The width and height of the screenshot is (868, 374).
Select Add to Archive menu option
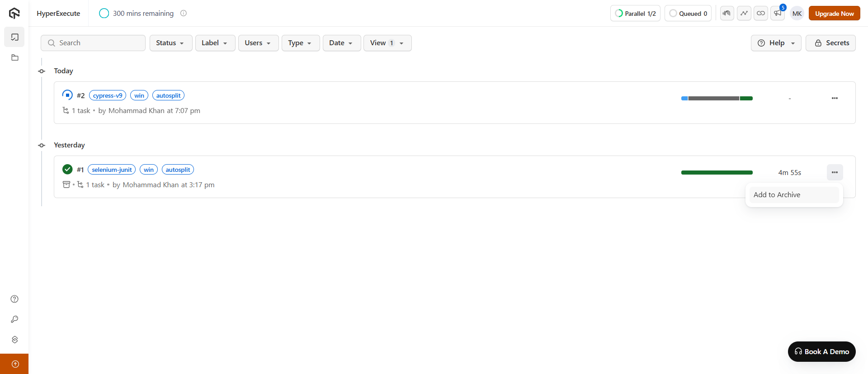click(x=794, y=195)
